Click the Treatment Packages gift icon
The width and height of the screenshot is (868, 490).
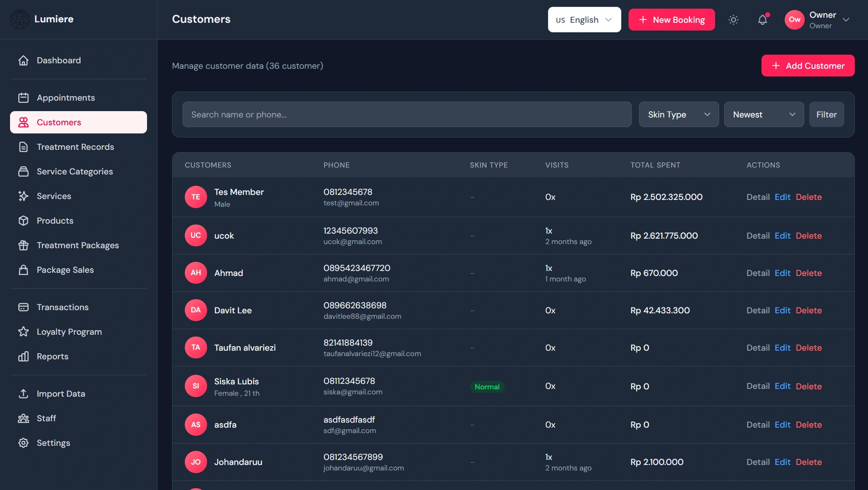pyautogui.click(x=24, y=245)
